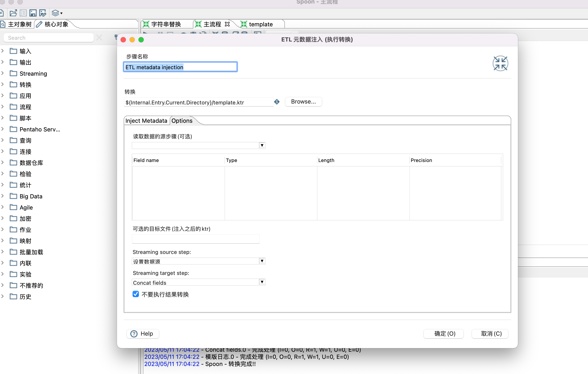Click the metadata injection arrows icon
The width and height of the screenshot is (588, 374).
[500, 63]
